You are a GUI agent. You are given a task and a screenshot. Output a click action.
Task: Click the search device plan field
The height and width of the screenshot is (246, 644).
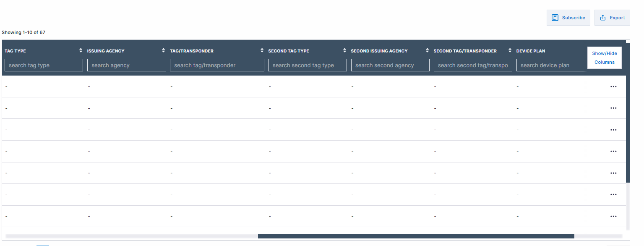[550, 65]
